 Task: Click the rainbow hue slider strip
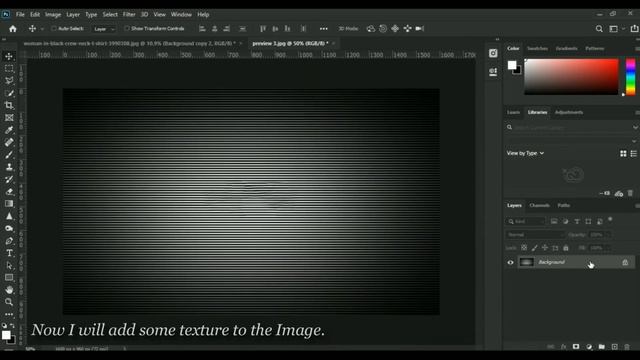click(x=631, y=77)
